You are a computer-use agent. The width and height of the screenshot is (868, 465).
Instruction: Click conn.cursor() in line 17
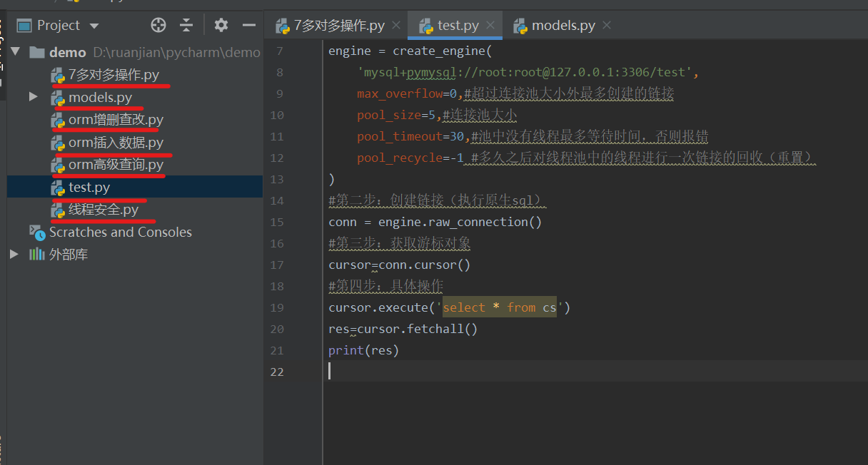click(425, 265)
